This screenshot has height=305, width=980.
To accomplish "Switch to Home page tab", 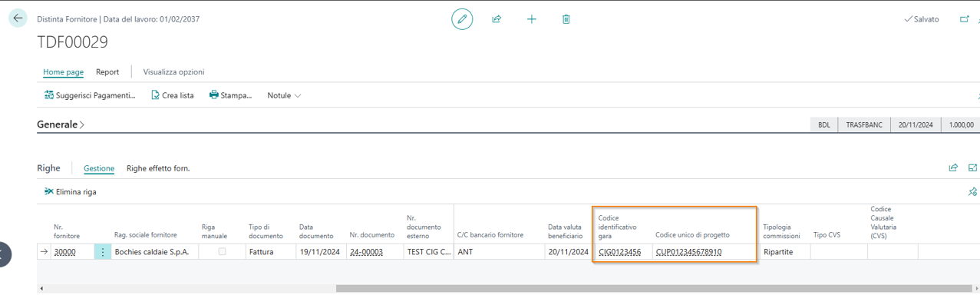I will 63,72.
